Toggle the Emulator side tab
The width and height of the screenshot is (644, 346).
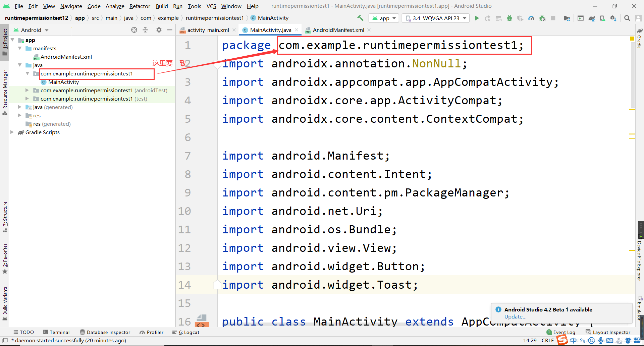(x=640, y=307)
